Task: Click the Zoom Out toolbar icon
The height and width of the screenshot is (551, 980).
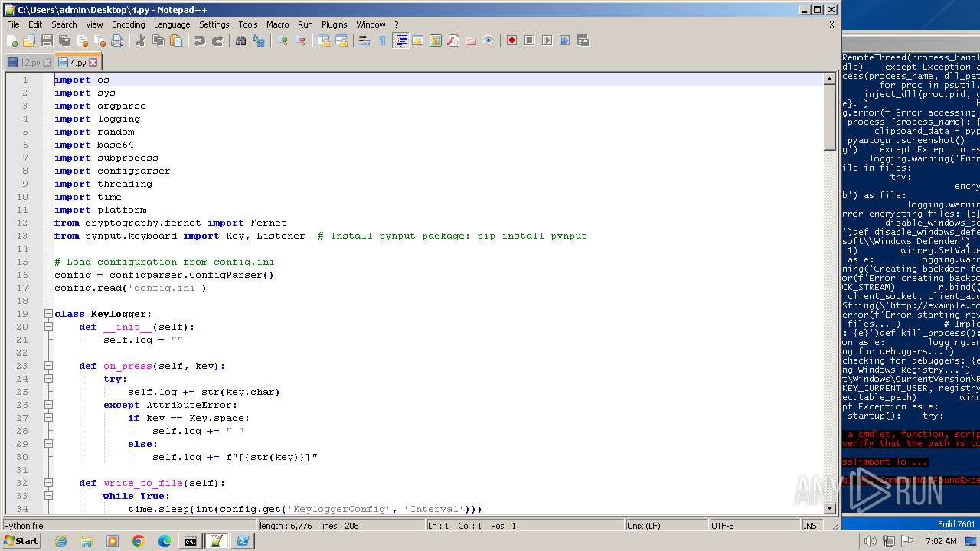Action: 300,41
